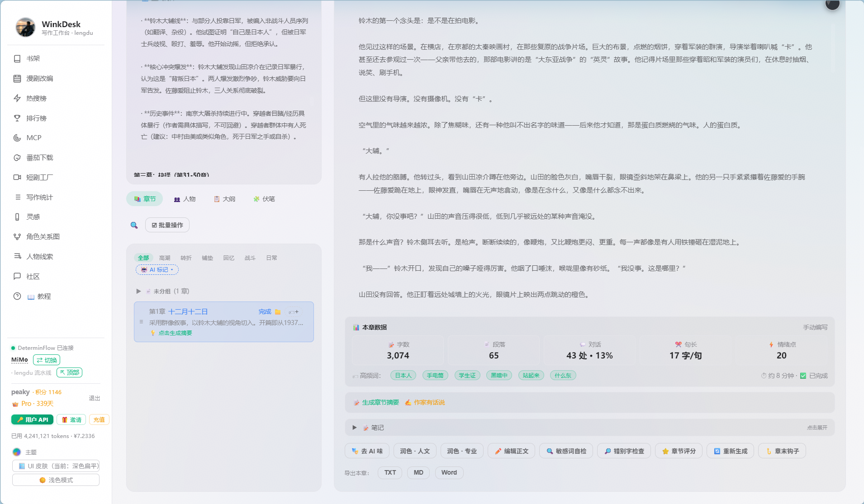Screen dimensions: 864x504
Task: Toggle the 已完成 checkbox
Action: [x=803, y=376]
